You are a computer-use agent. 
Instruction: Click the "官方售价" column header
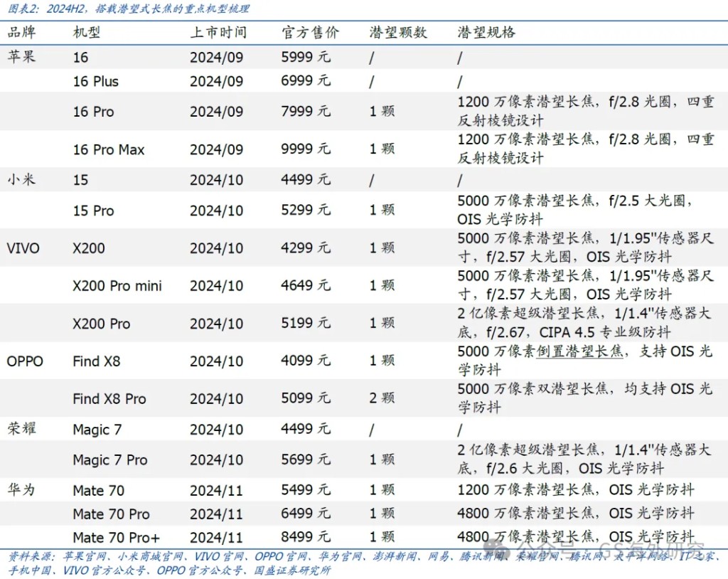310,32
